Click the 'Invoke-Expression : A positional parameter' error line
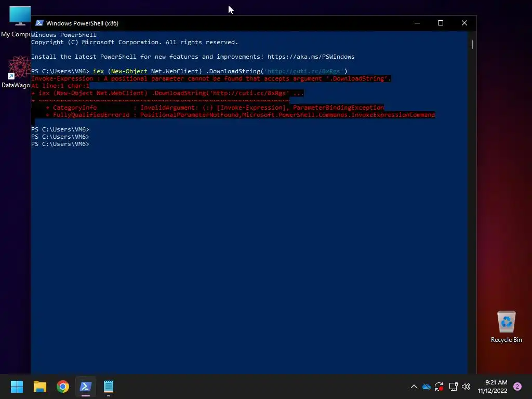 pos(211,79)
